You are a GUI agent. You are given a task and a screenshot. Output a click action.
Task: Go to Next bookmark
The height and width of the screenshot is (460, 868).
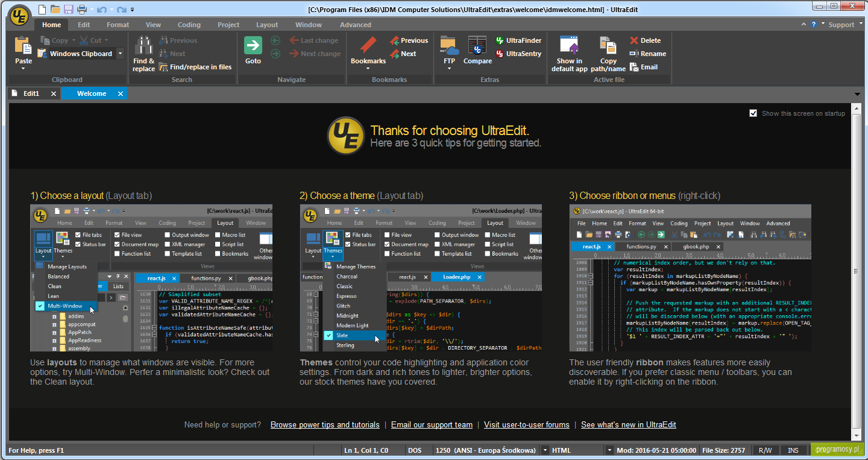403,54
